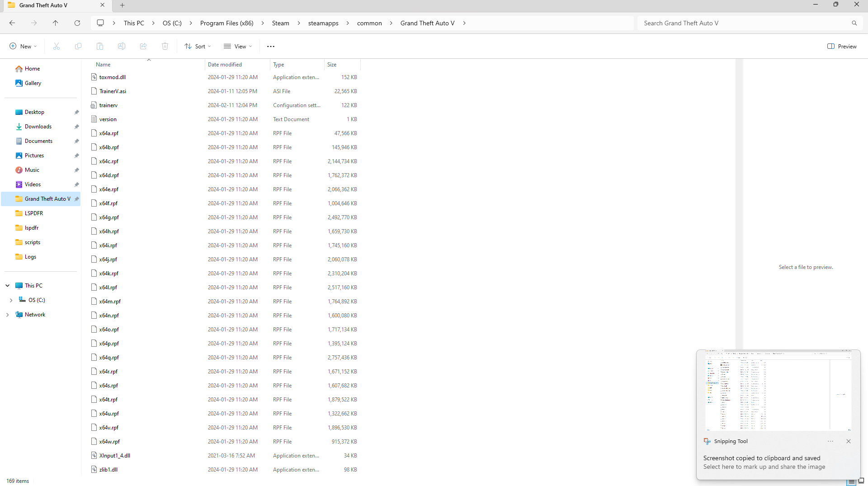Switch to large icons view in status bar

861,481
